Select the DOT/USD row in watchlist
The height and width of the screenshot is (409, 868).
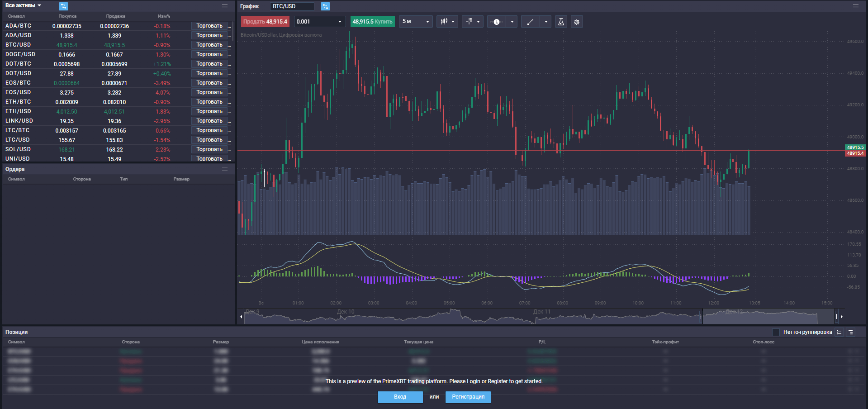click(118, 73)
